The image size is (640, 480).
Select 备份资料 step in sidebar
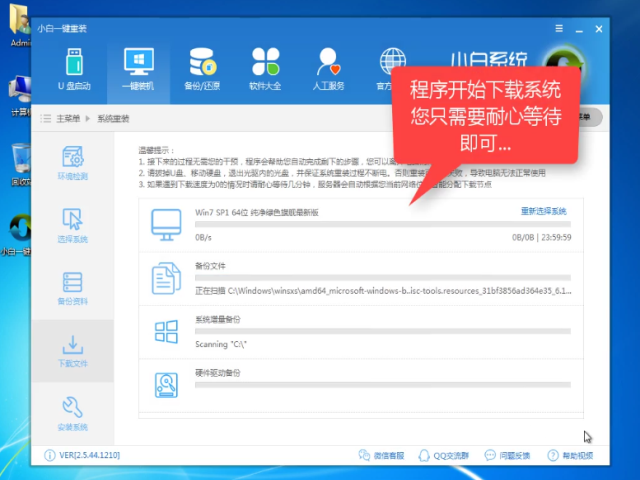point(73,288)
